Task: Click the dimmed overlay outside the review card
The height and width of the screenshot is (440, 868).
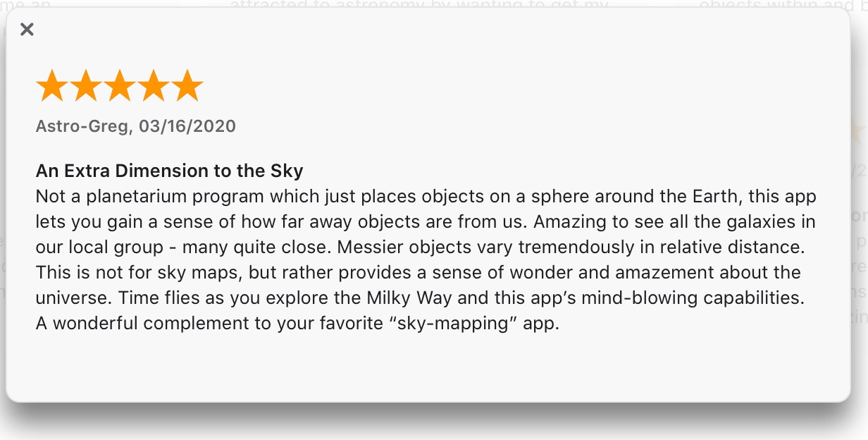Action: (x=434, y=429)
